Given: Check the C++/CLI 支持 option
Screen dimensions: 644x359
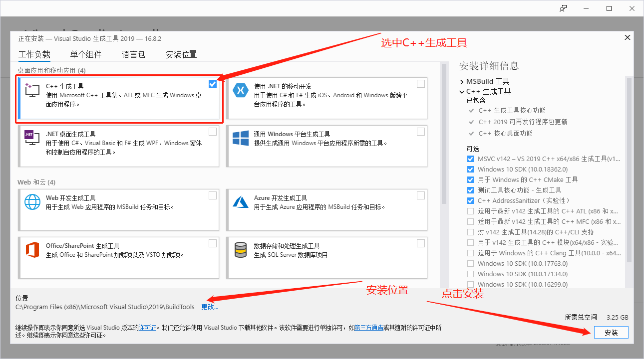Looking at the screenshot, I should pyautogui.click(x=470, y=232).
